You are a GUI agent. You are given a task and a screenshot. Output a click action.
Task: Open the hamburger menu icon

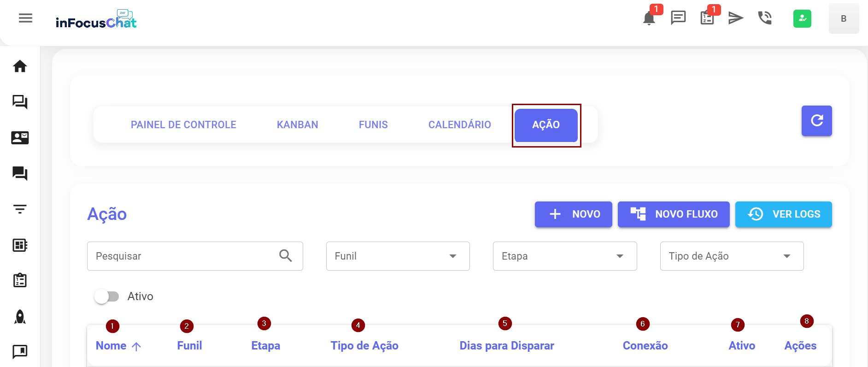pos(25,18)
